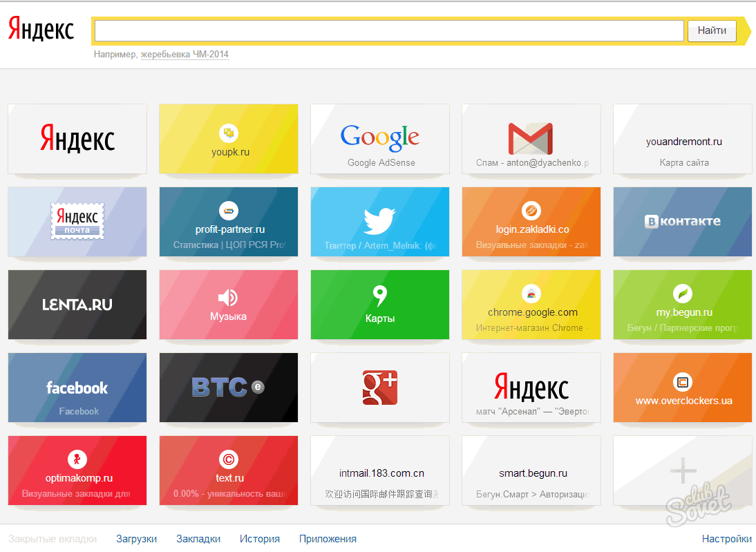Screen dimensions: 756x552
Task: Open the ВКонтакте bookmark tile
Action: pos(682,222)
